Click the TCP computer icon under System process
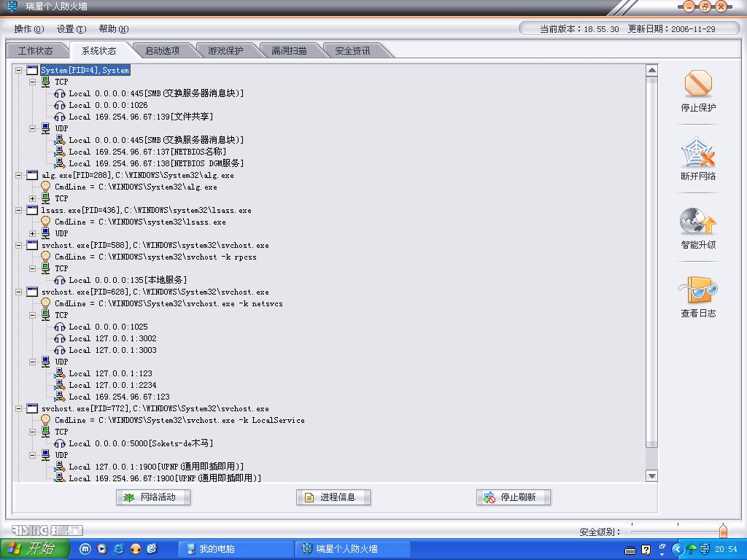The width and height of the screenshot is (747, 560). point(46,82)
